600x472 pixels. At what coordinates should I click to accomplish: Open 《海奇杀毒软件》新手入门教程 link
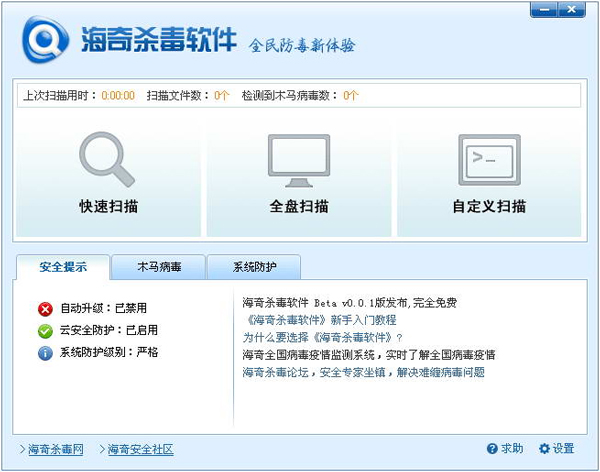pyautogui.click(x=320, y=320)
